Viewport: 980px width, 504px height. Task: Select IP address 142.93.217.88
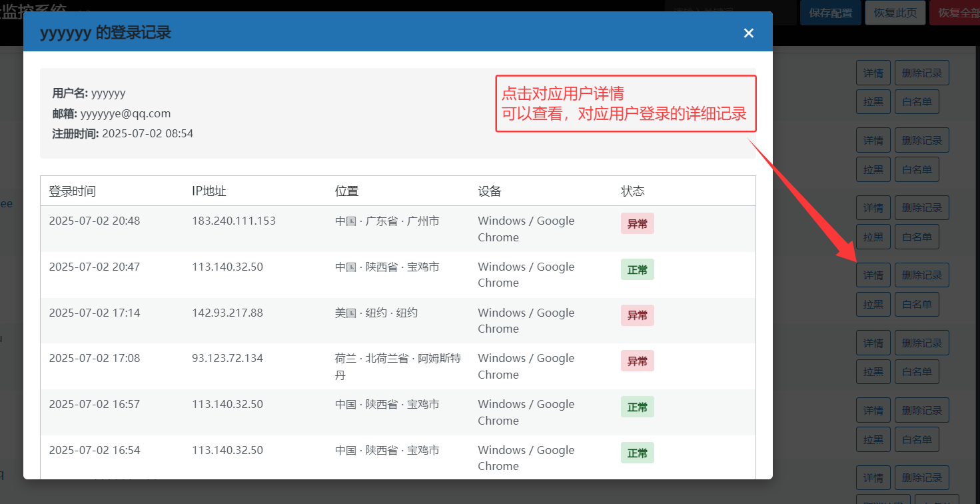[227, 313]
